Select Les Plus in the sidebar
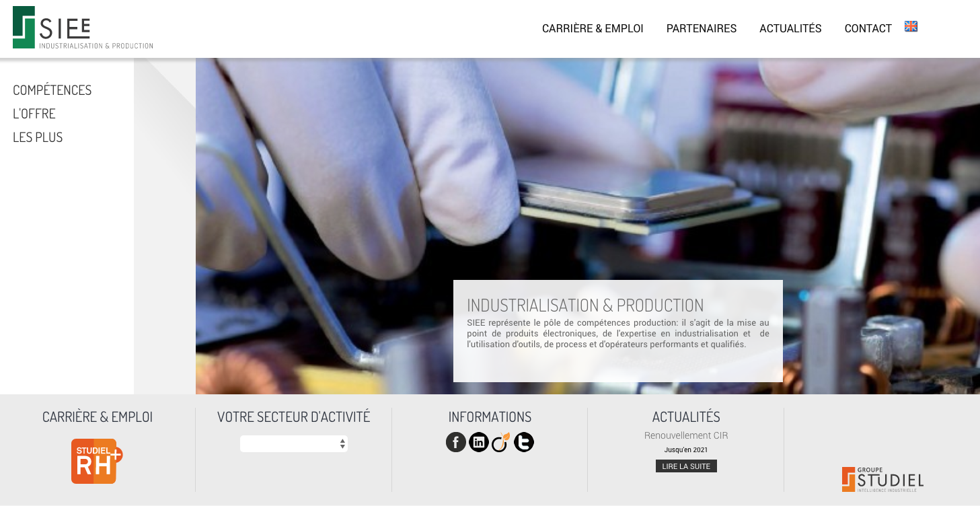Screen dimensions: 980x506 click(x=38, y=137)
